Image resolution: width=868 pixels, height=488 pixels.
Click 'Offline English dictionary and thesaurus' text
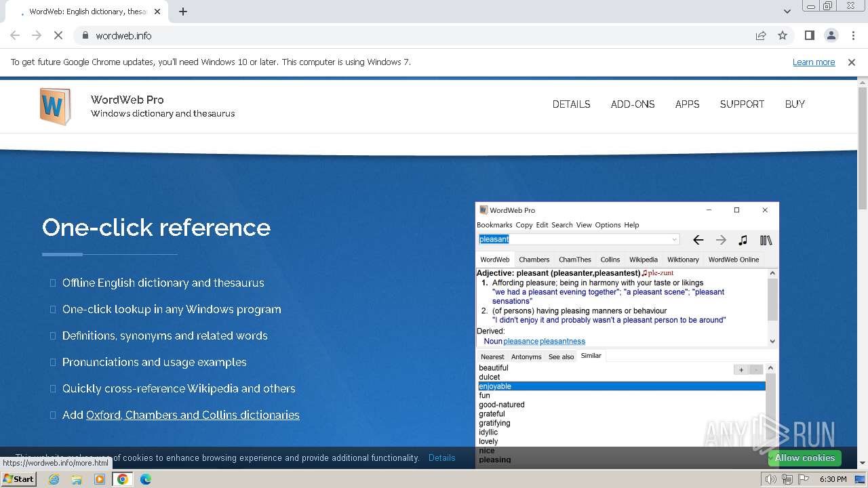[x=163, y=283]
